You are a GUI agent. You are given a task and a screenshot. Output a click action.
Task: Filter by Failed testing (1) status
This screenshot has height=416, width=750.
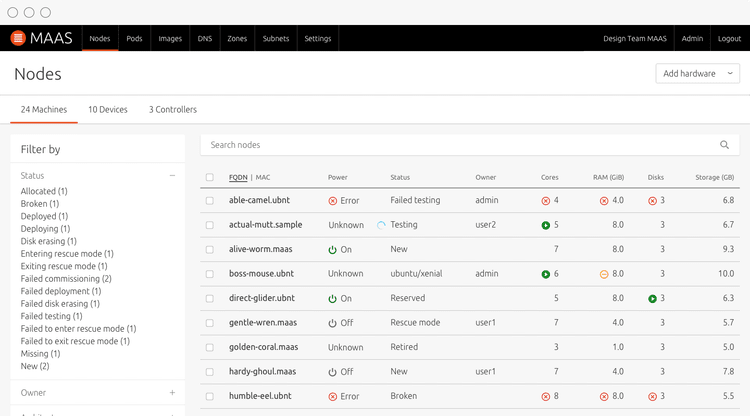(52, 316)
